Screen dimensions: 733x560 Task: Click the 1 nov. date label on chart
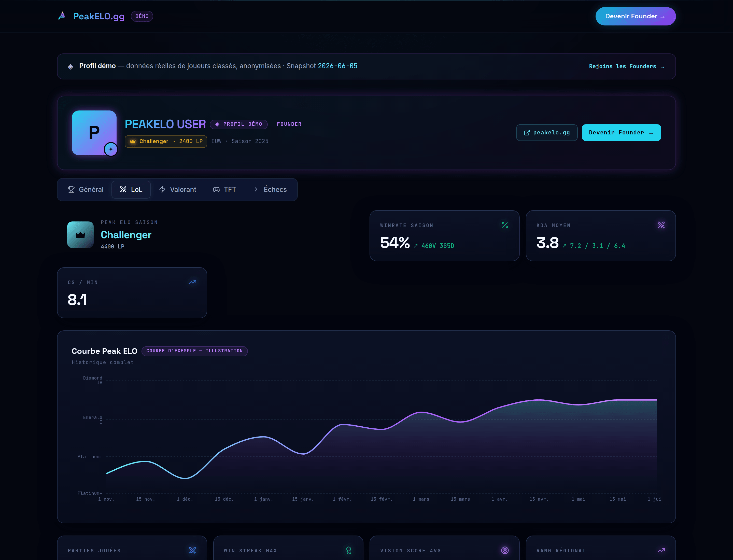106,499
